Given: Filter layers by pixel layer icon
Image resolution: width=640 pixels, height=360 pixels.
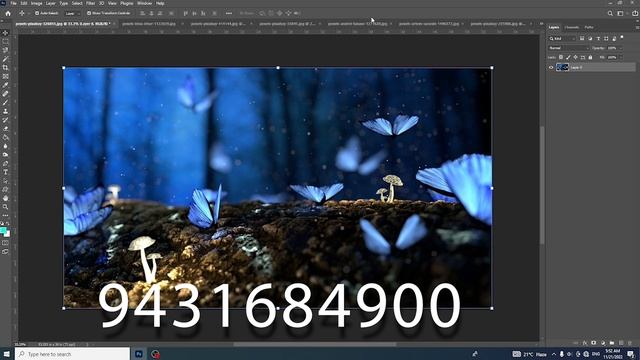Looking at the screenshot, I should point(582,38).
